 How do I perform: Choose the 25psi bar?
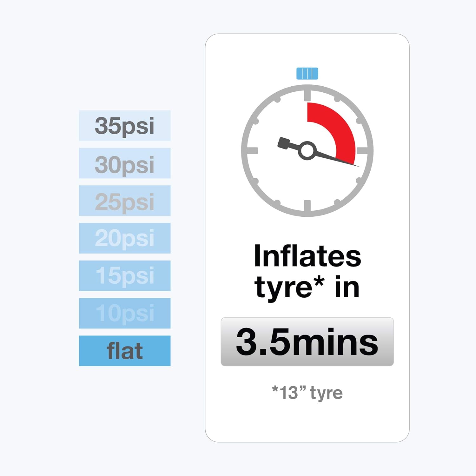[x=125, y=201]
